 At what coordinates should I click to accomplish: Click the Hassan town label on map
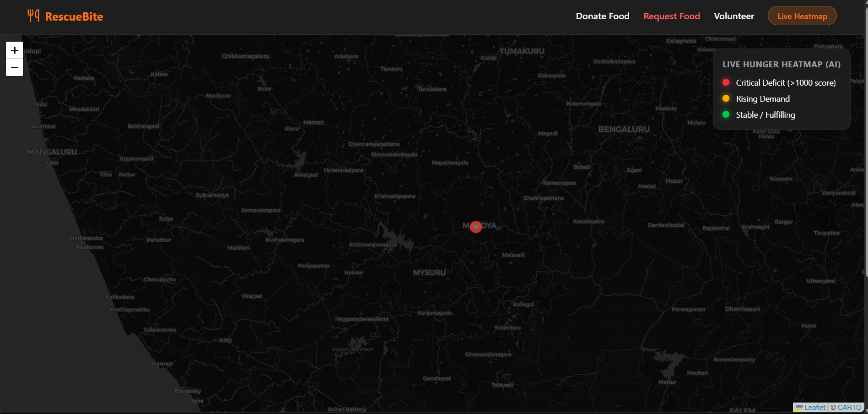[313, 122]
